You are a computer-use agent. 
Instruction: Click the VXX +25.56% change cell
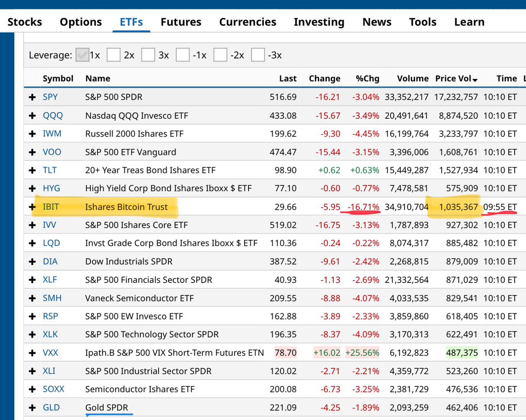pos(363,353)
